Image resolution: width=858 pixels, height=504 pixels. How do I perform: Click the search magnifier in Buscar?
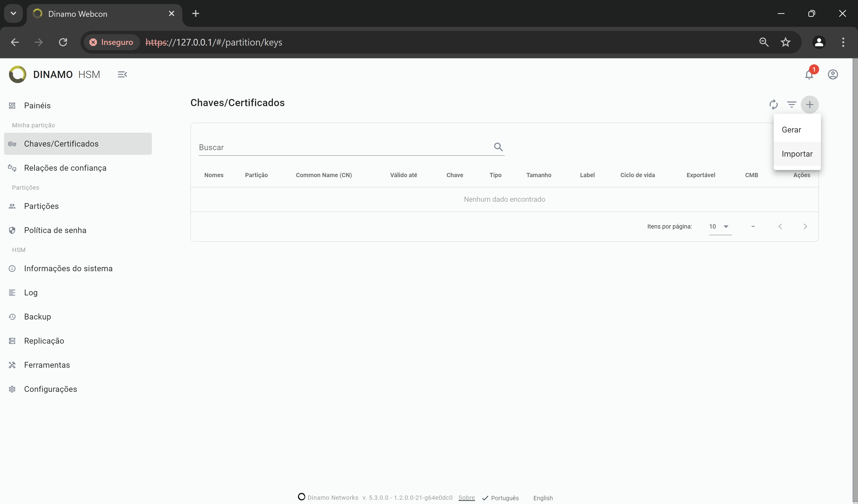(498, 147)
